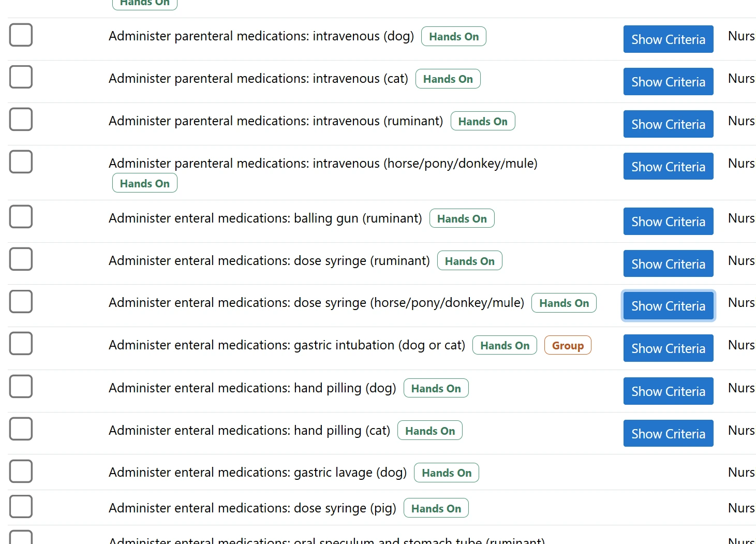Tick the intravenous (cat) skill checkbox

21,77
